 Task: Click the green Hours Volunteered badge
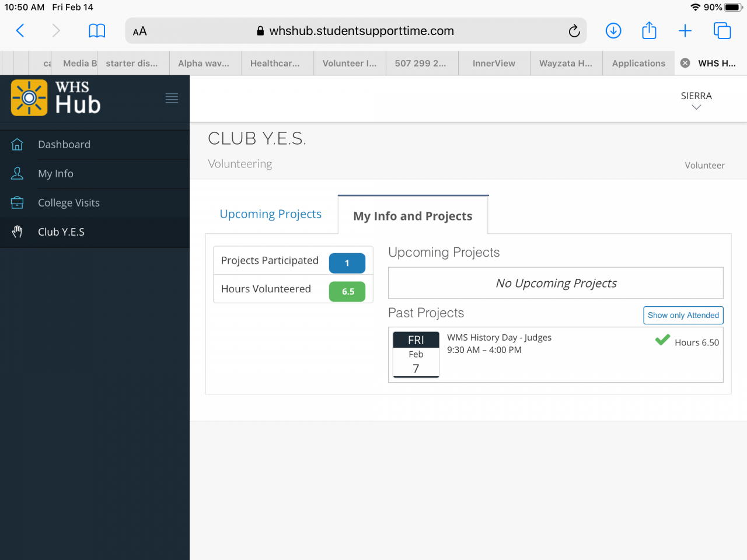(347, 292)
